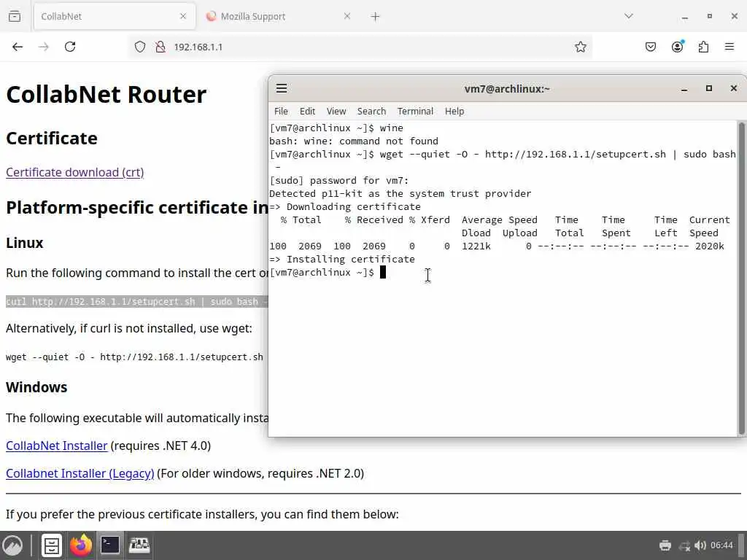Open the terminal View menu

pyautogui.click(x=336, y=111)
